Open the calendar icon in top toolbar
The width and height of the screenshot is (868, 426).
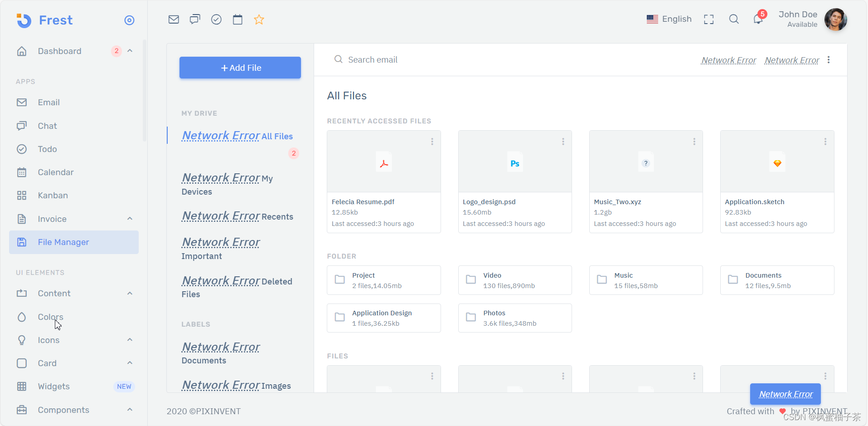238,20
